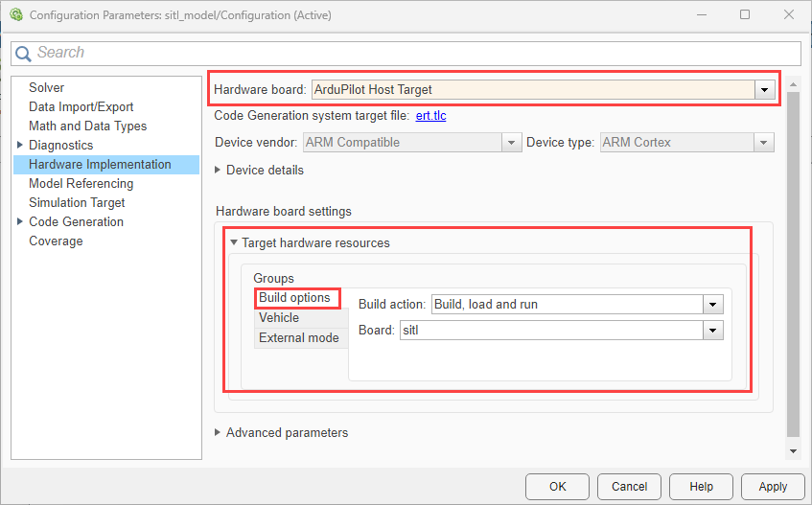Screen dimensions: 812x505
Task: Click the scrollbar down arrow
Action: pyautogui.click(x=793, y=451)
